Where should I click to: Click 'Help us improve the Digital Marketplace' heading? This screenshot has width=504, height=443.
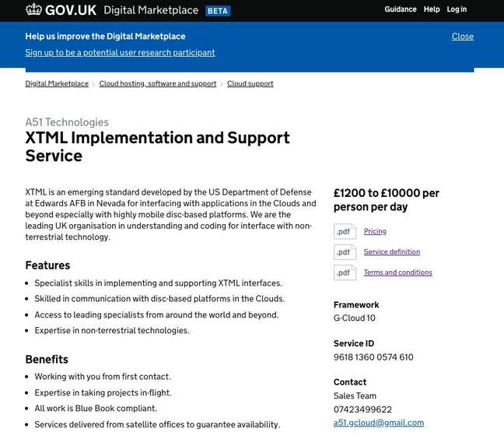pyautogui.click(x=105, y=36)
